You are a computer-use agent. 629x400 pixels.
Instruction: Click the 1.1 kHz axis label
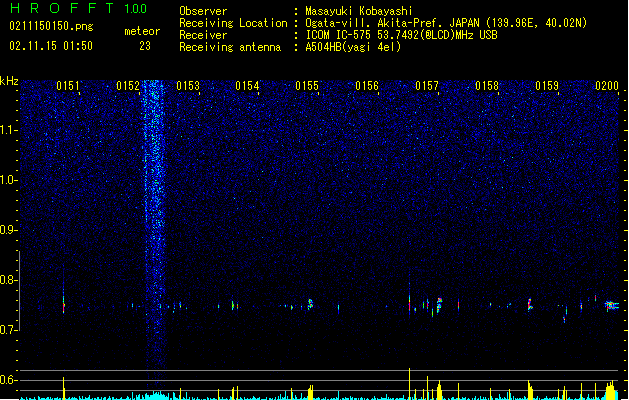[x=8, y=130]
